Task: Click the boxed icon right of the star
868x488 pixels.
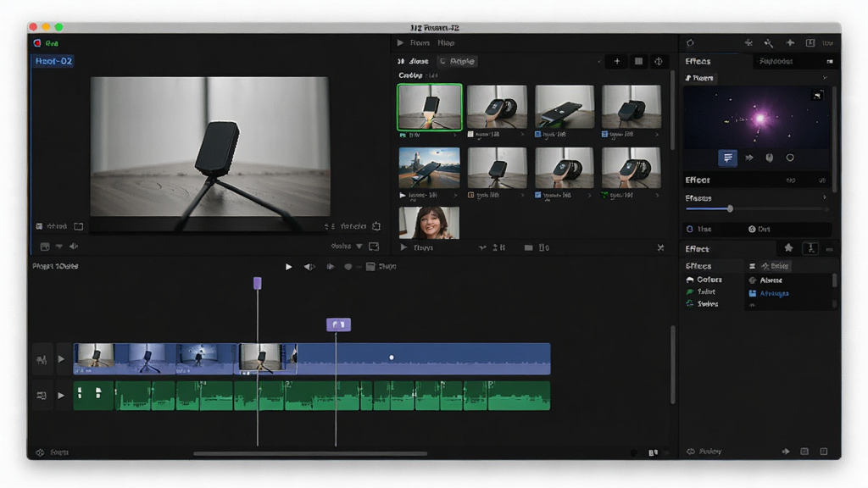Action: (810, 248)
